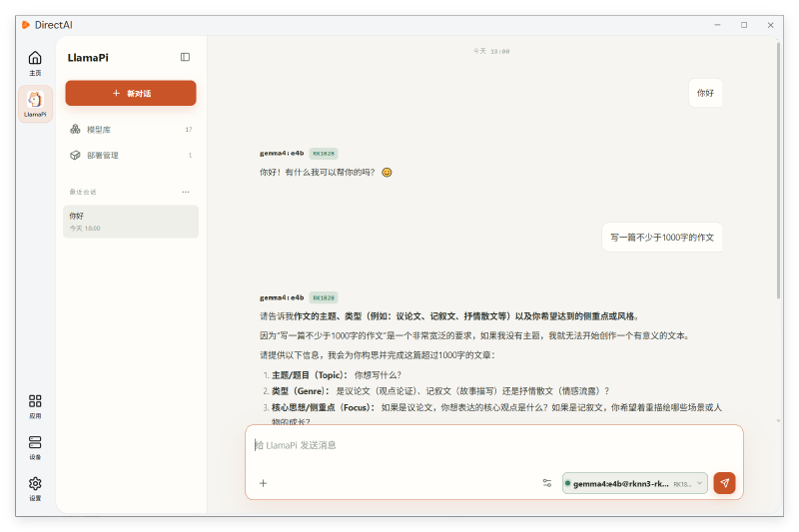This screenshot has width=799, height=532.
Task: Open the 应用 apps grid icon
Action: [35, 406]
